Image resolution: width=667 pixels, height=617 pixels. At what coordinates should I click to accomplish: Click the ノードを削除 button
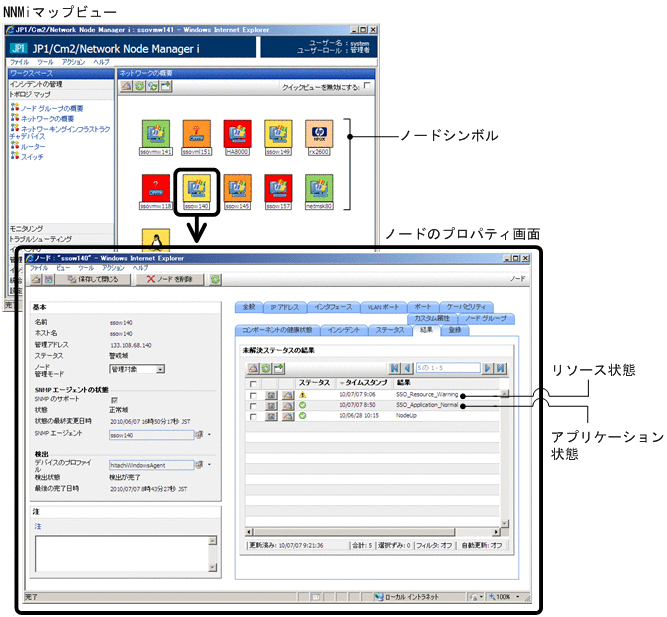[x=170, y=280]
